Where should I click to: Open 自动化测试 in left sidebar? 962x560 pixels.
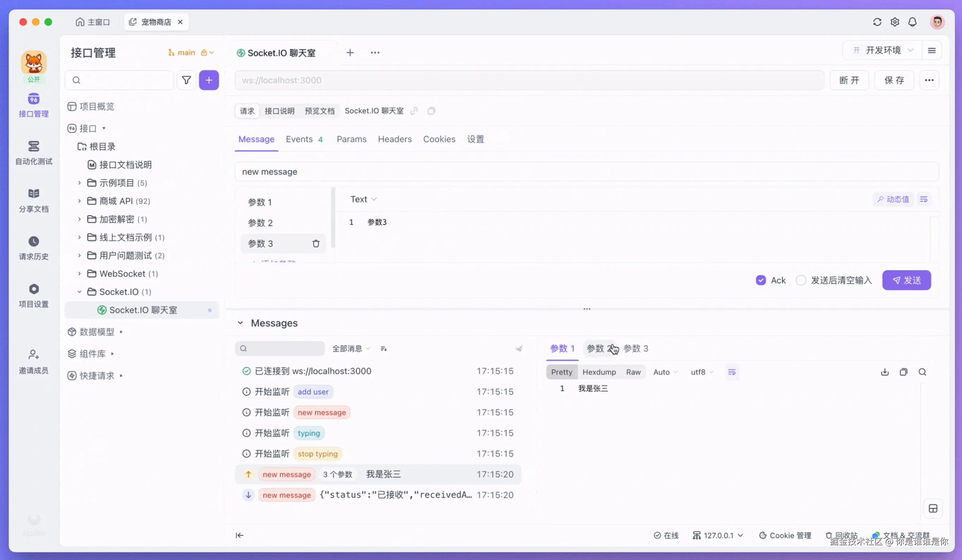tap(34, 152)
